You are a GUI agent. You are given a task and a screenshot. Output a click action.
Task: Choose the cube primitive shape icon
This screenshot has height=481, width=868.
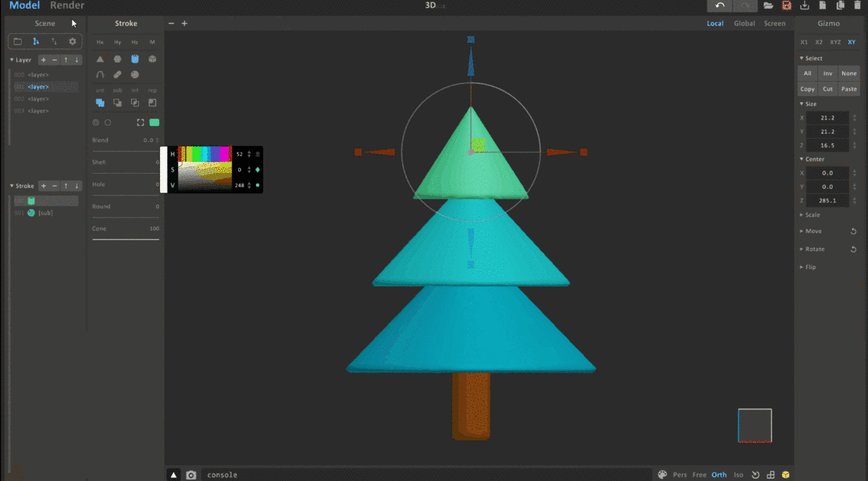click(152, 59)
